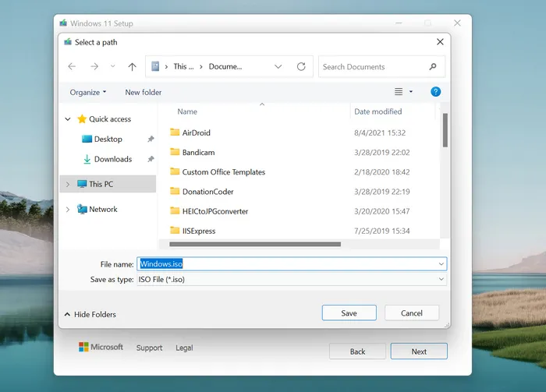546x392 pixels.
Task: Select 'Docume...' breadcrumb in address bar
Action: click(x=225, y=66)
